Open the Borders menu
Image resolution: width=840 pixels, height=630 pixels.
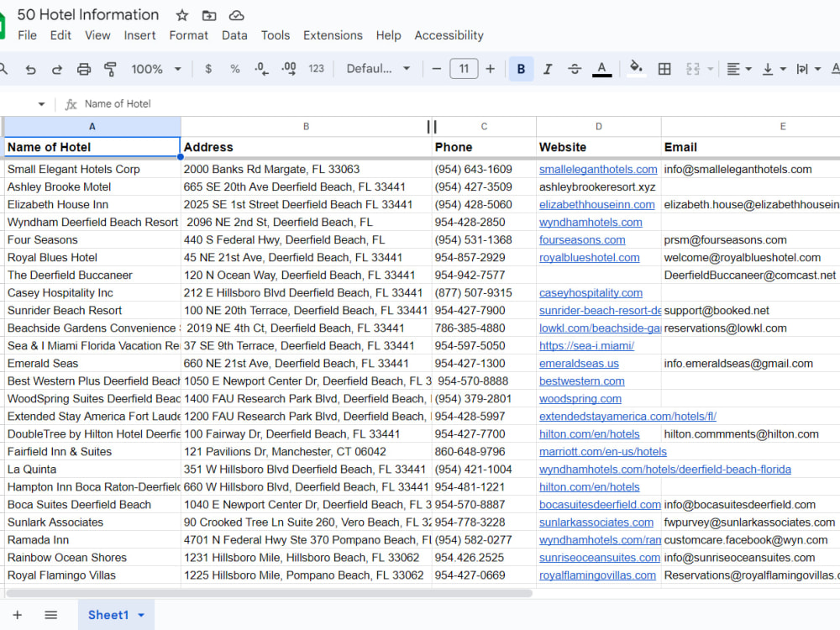(x=664, y=68)
